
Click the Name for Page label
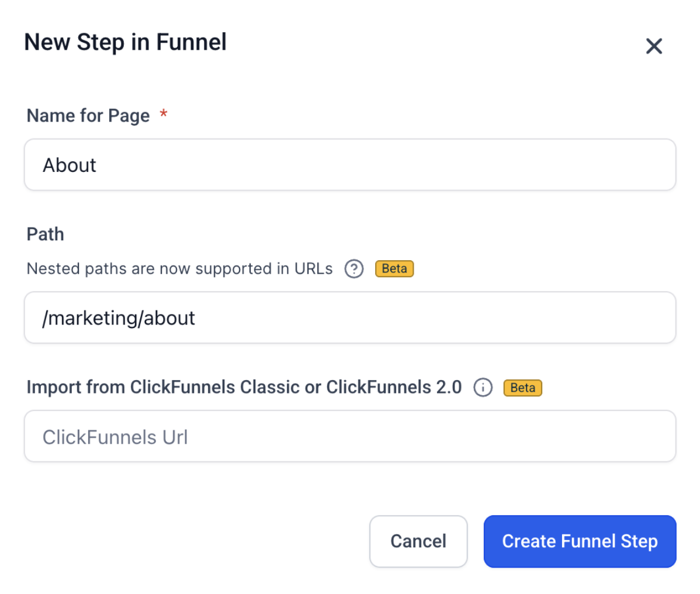88,116
